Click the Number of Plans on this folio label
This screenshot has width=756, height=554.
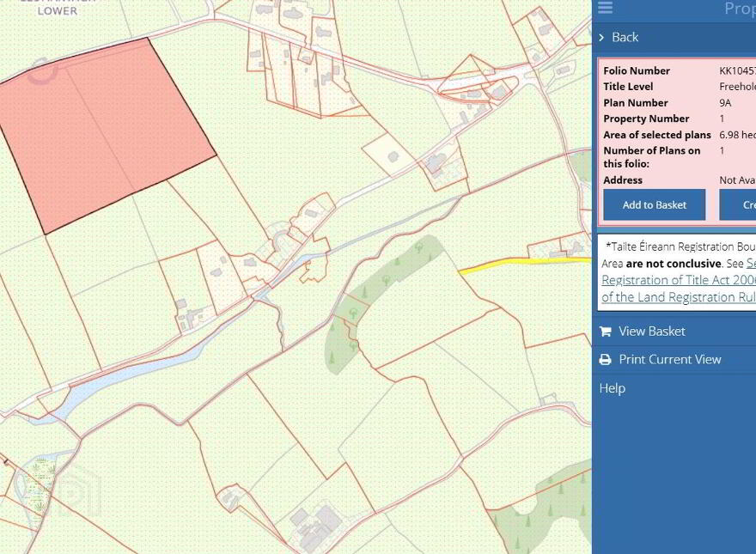(x=651, y=157)
